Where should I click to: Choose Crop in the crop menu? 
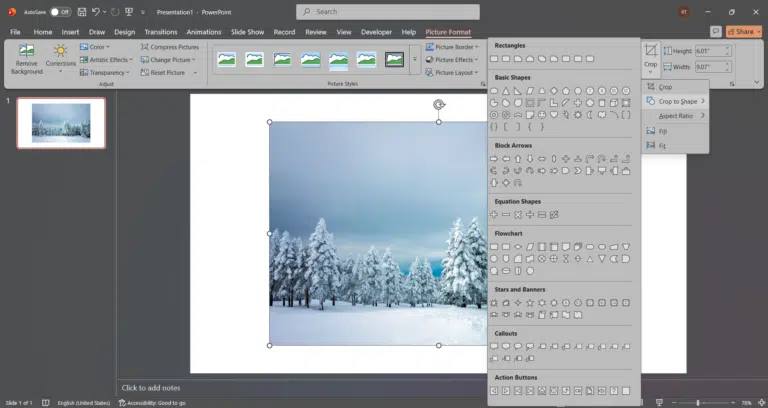(x=675, y=87)
